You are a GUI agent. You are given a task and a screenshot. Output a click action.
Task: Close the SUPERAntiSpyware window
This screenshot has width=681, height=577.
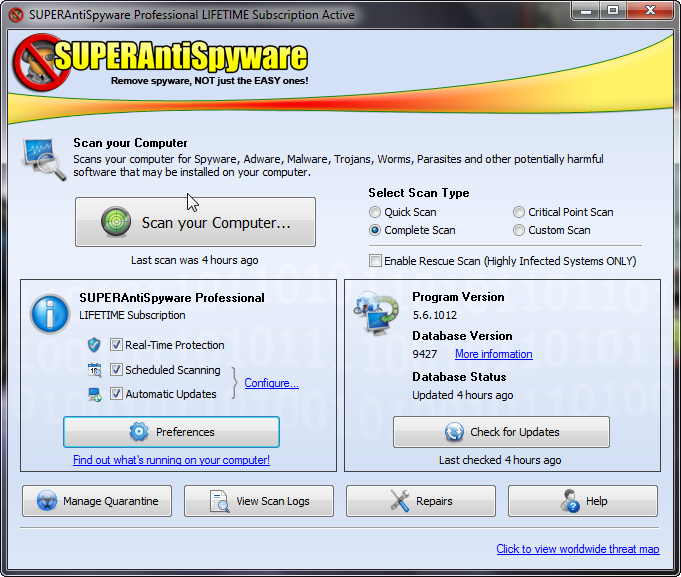pos(650,11)
